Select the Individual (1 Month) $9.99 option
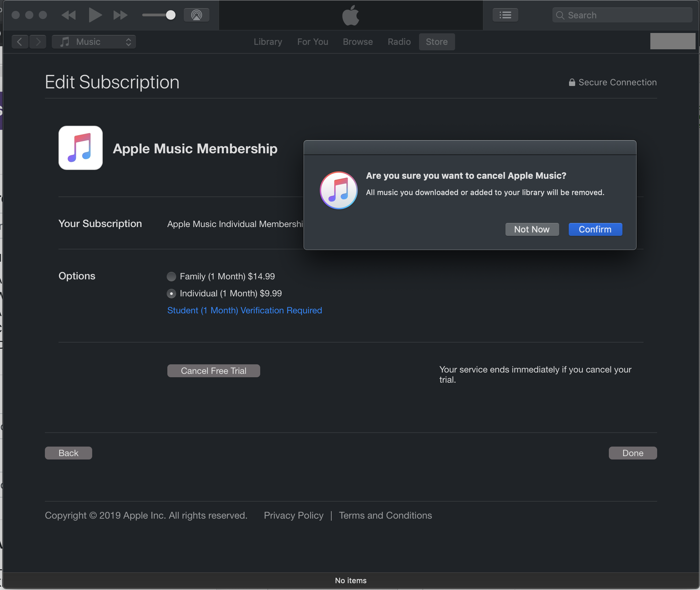700x590 pixels. click(171, 293)
